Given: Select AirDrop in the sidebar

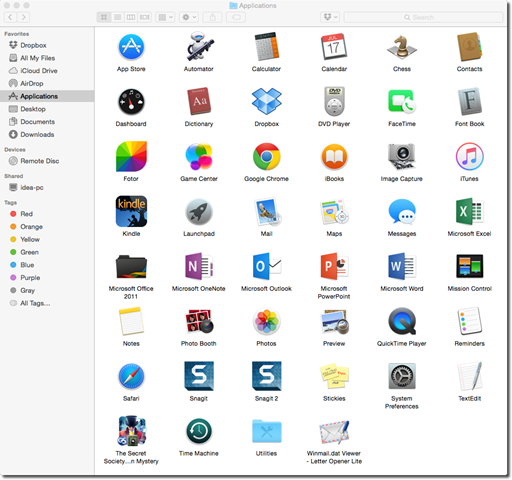Looking at the screenshot, I should tap(47, 83).
